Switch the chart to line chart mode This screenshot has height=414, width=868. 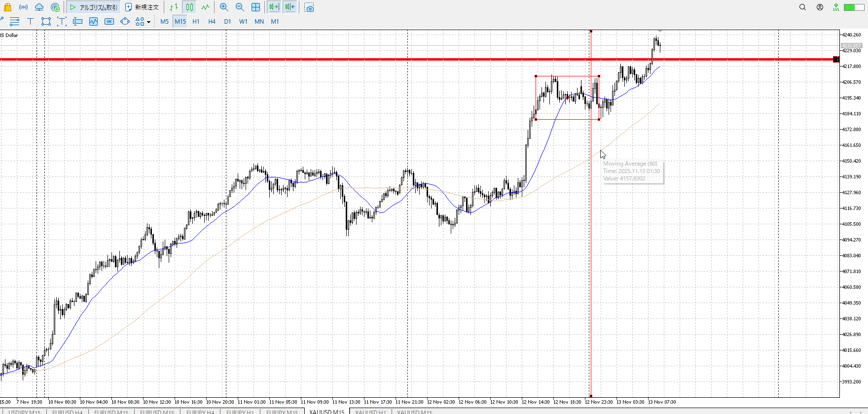pos(205,7)
